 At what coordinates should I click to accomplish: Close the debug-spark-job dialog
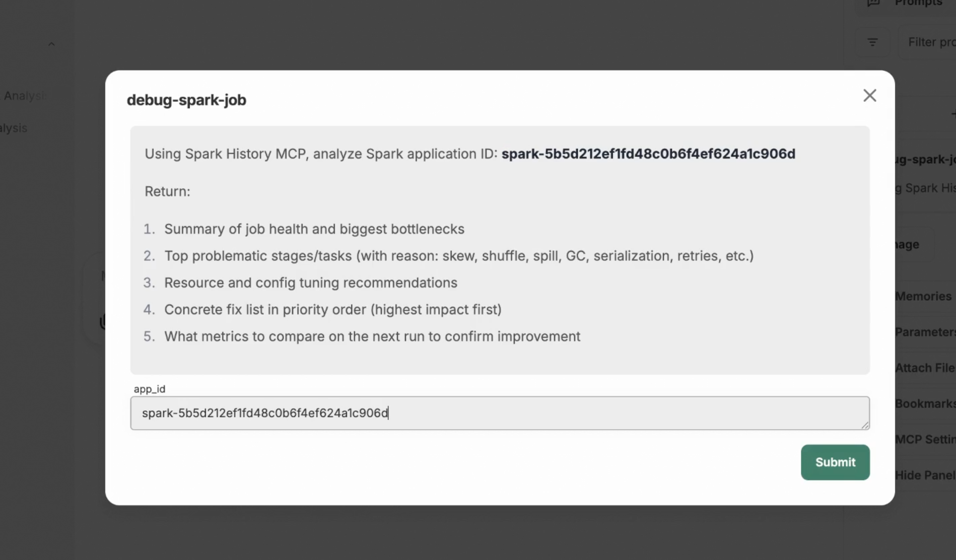[x=869, y=95]
